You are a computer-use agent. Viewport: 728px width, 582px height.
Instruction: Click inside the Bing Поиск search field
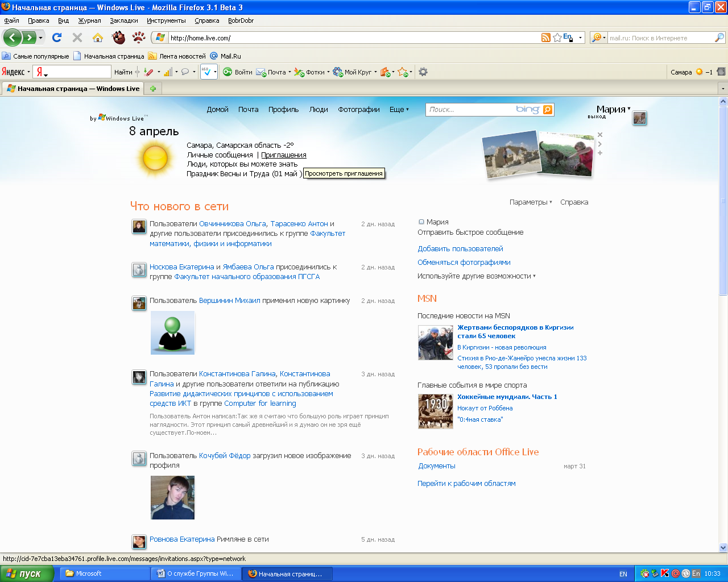(x=471, y=110)
